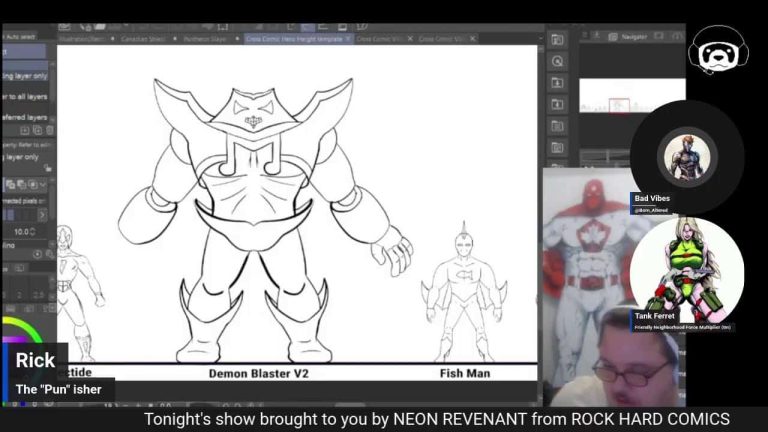Click the fifth folder icon in the right sidebar
The height and width of the screenshot is (432, 768).
557,124
